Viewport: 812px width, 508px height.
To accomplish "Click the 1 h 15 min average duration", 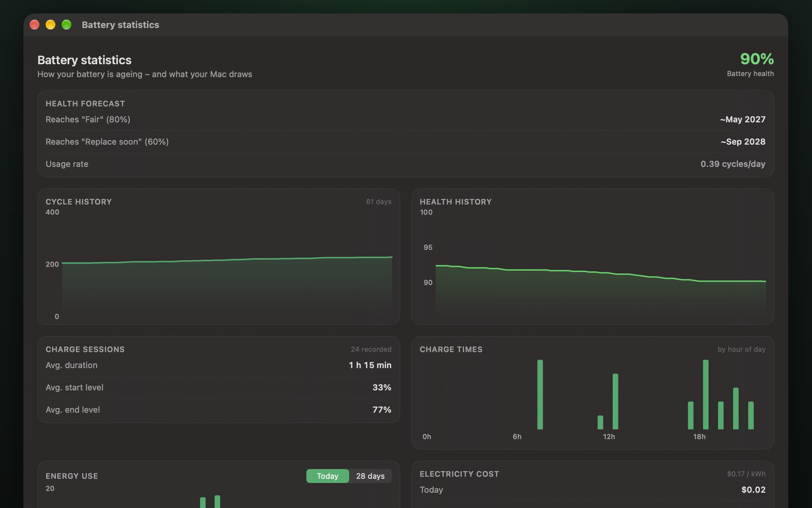I will [370, 365].
